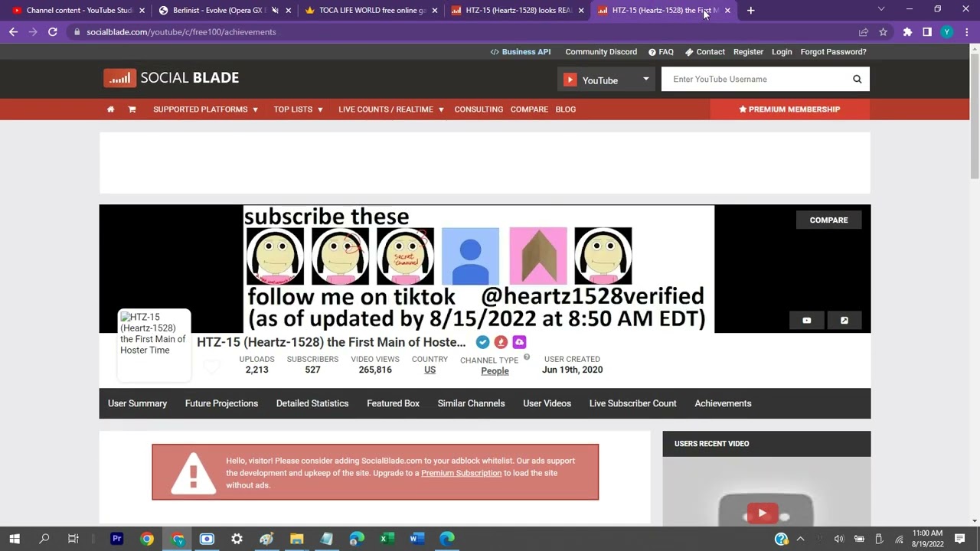Open Chrome profile avatar Y
This screenshot has width=980, height=551.
947,32
